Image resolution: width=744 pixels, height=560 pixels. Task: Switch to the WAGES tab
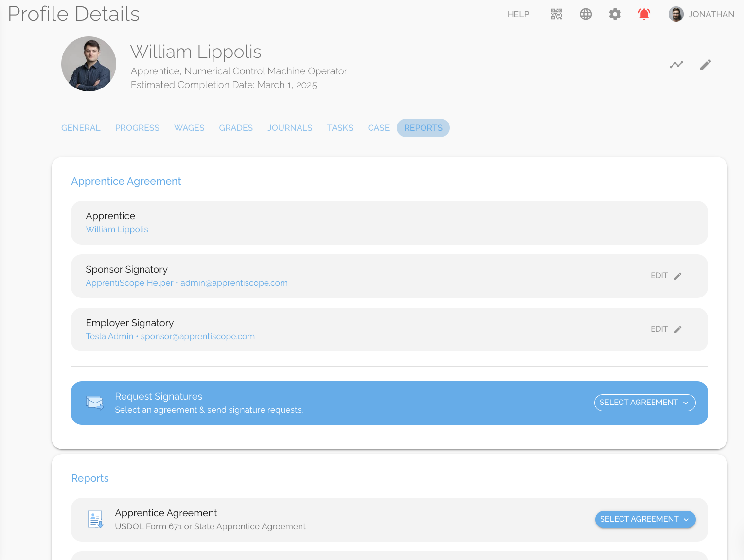click(x=189, y=128)
